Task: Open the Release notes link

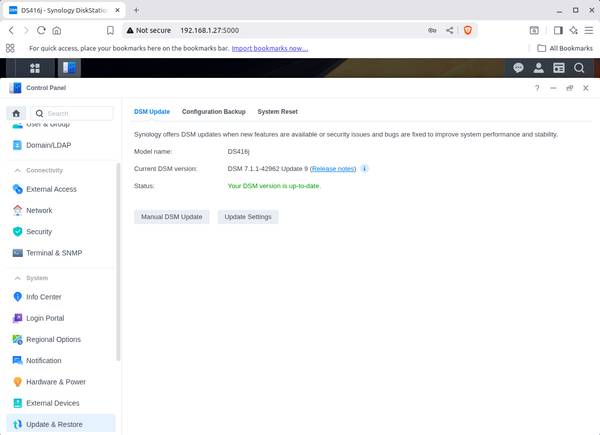Action: 333,168
